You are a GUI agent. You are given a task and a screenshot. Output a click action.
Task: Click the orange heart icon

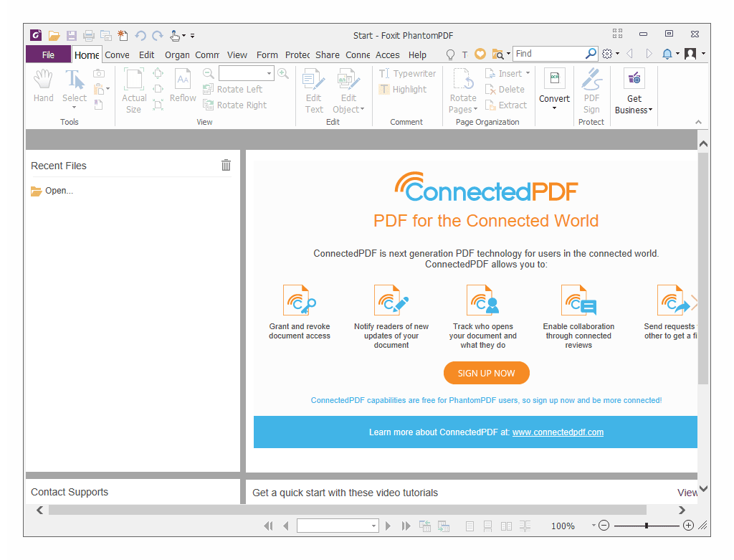(x=480, y=54)
